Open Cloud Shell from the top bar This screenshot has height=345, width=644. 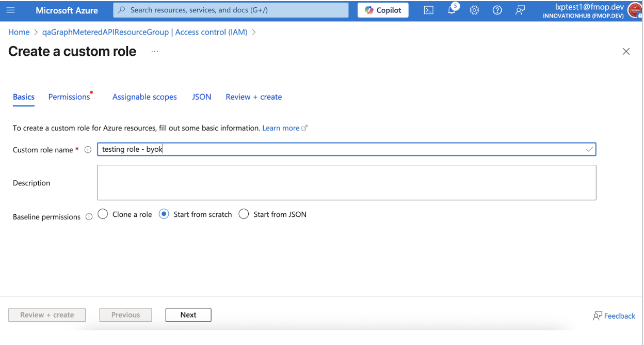point(428,10)
